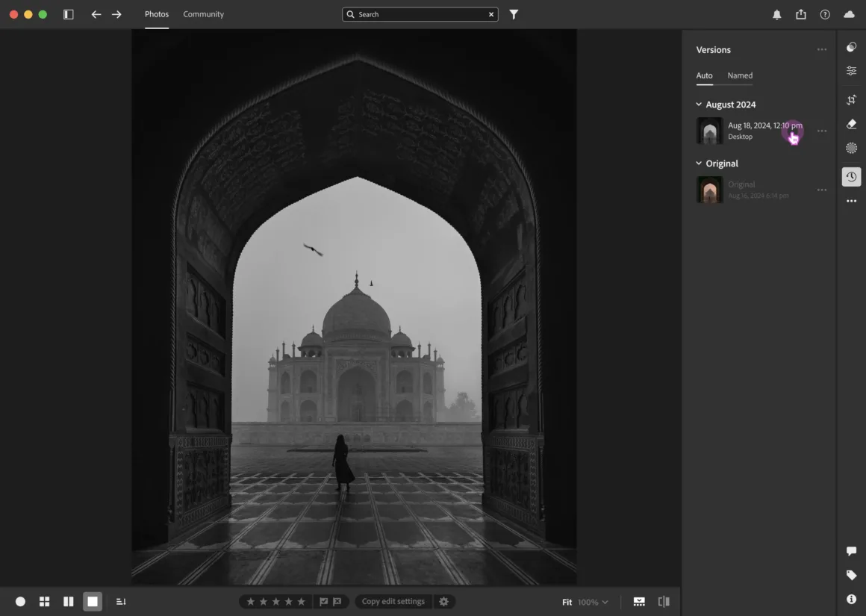Open the copy settings gear options
Image resolution: width=866 pixels, height=616 pixels.
444,602
